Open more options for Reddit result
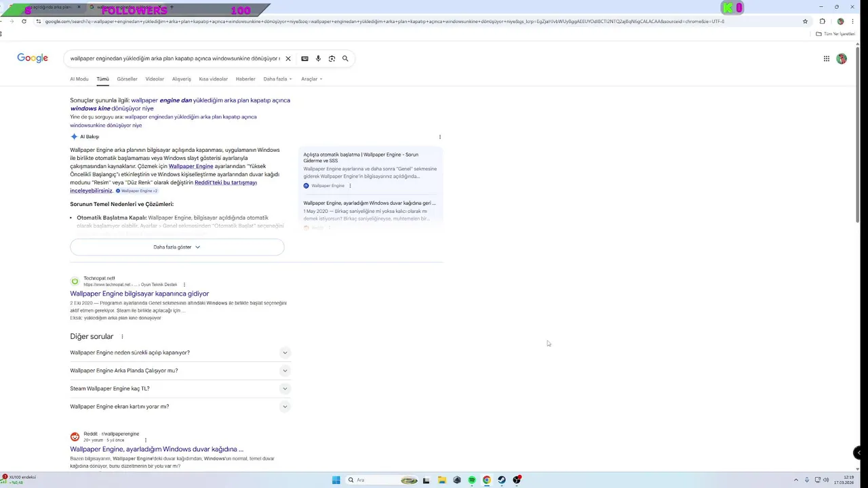The height and width of the screenshot is (488, 868). 145,440
